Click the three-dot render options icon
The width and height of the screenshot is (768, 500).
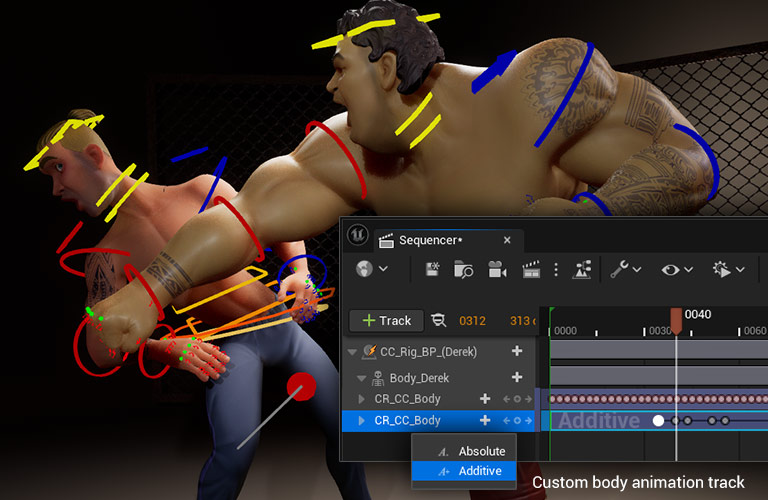[556, 269]
